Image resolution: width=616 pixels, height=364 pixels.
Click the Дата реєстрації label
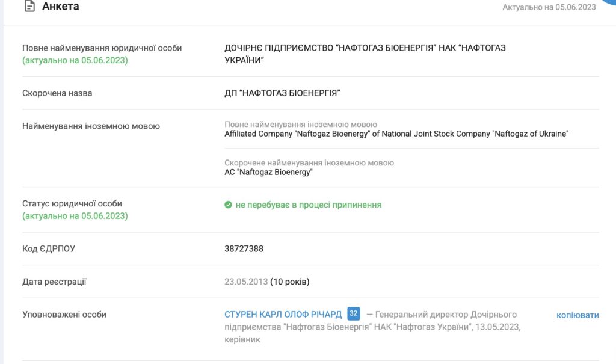[x=55, y=282]
